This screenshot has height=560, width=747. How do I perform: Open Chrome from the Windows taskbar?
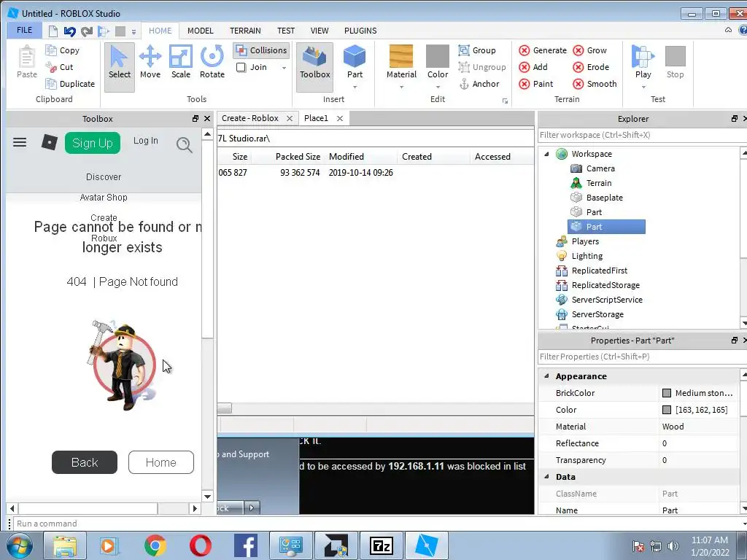(x=155, y=545)
